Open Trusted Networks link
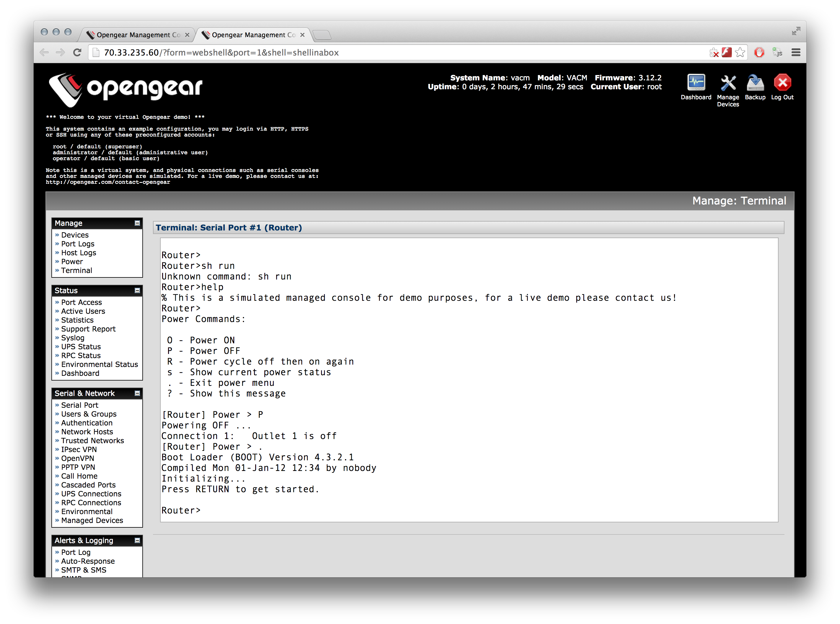 tap(92, 441)
